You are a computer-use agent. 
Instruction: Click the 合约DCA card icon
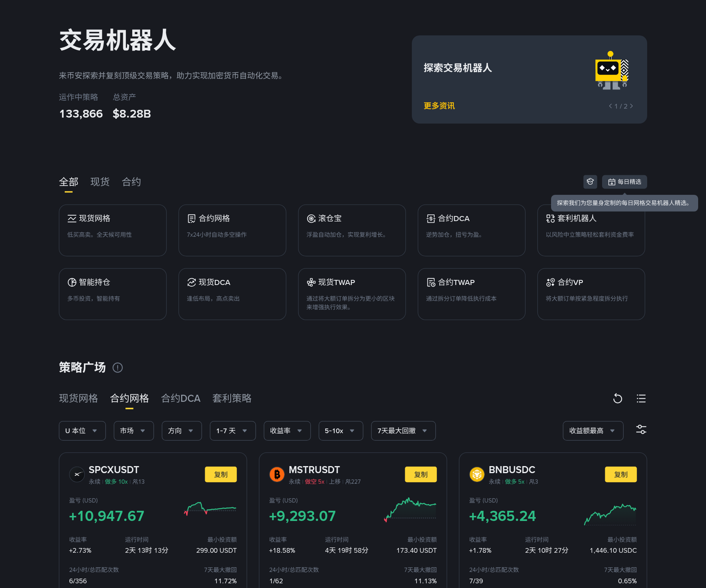click(431, 218)
